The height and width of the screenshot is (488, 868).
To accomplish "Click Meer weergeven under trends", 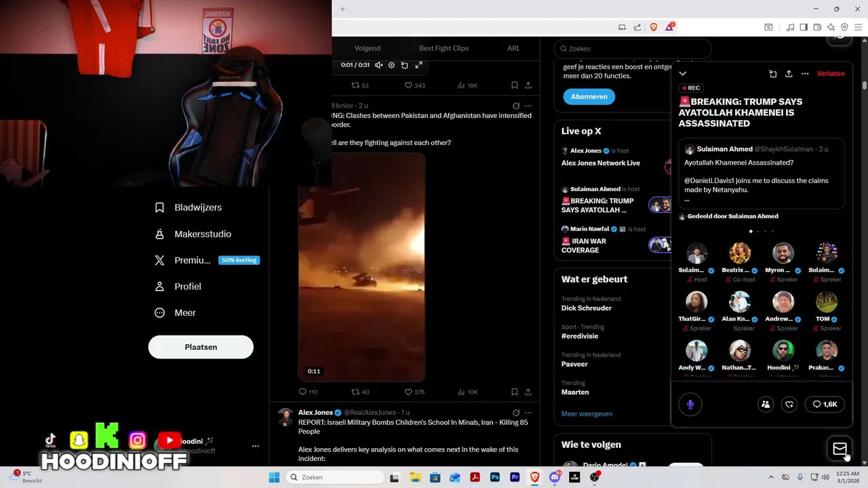I will [x=587, y=413].
